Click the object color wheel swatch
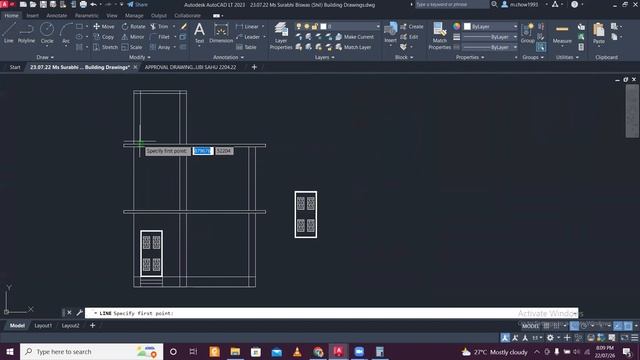The width and height of the screenshot is (640, 360). pyautogui.click(x=456, y=27)
